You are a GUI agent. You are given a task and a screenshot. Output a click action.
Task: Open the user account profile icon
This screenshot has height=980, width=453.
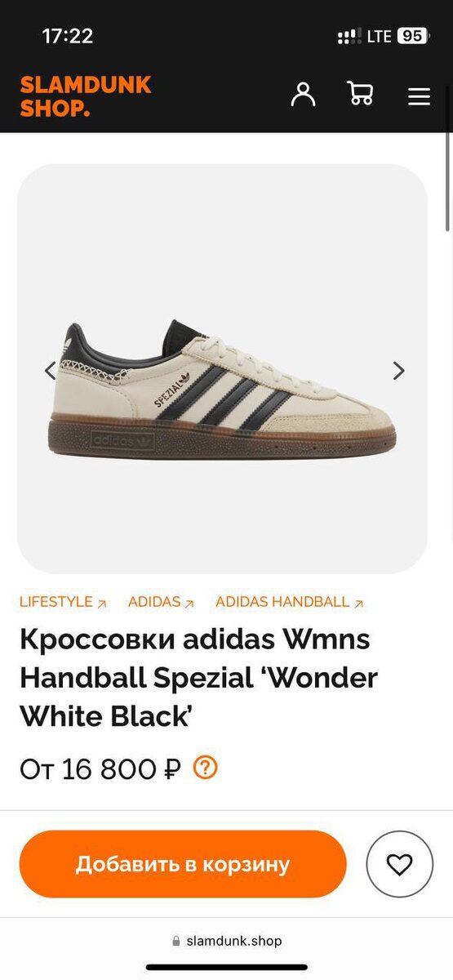click(303, 94)
